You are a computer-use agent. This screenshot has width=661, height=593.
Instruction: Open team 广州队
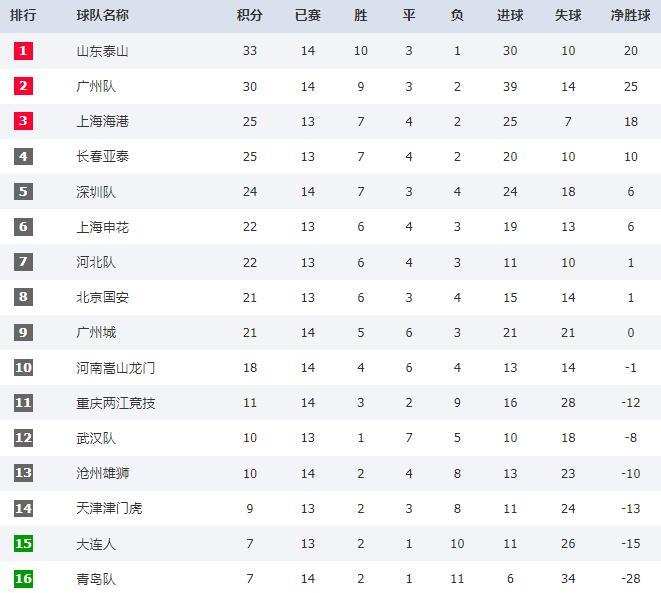coord(96,86)
